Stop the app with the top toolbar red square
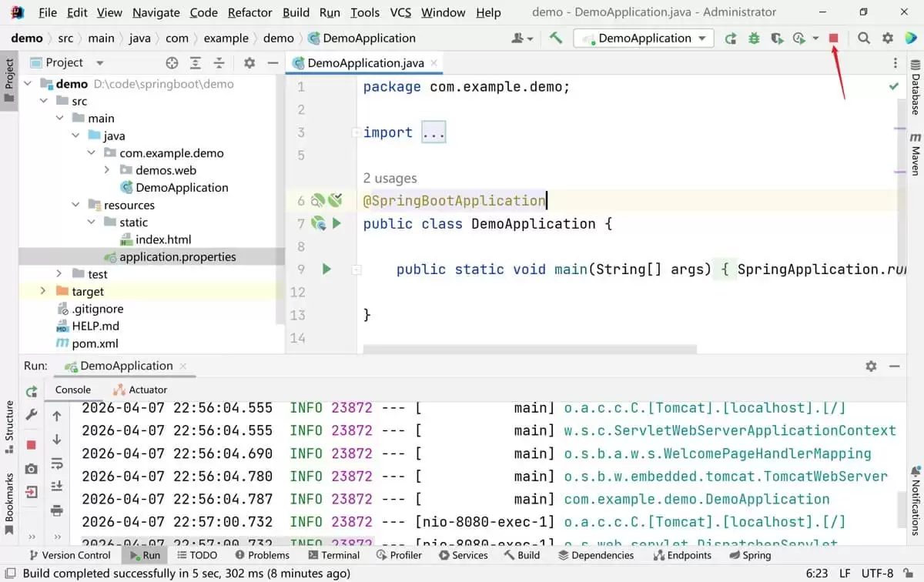924x582 pixels. click(833, 38)
